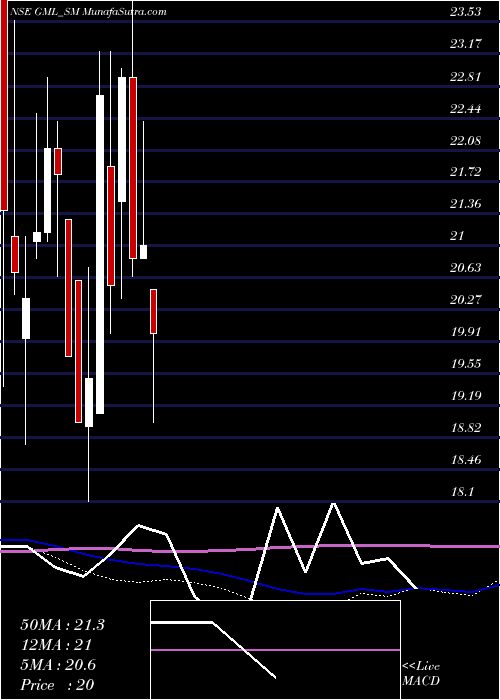
Task: Click the 19.55 price axis label
Action: pos(466,363)
